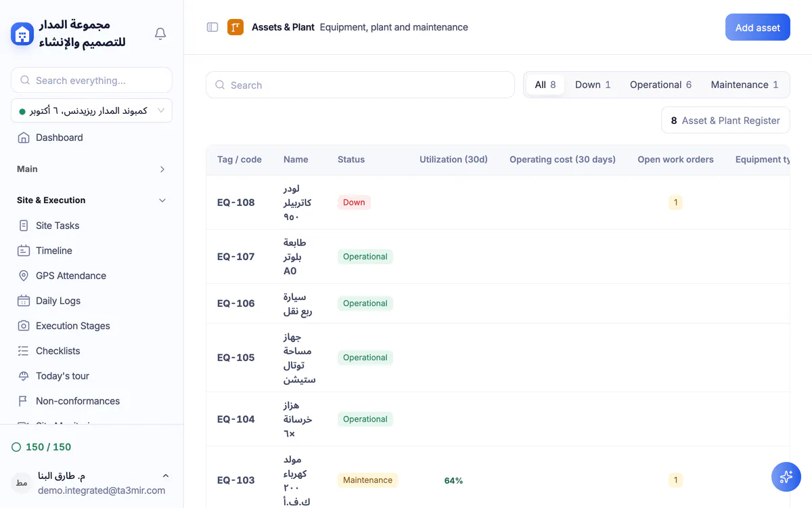Open the Asset & Plant Register button
Image resolution: width=812 pixels, height=508 pixels.
click(725, 121)
